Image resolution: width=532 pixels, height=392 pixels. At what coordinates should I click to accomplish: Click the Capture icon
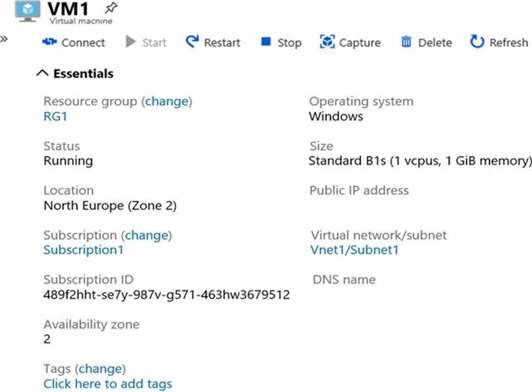click(x=327, y=43)
